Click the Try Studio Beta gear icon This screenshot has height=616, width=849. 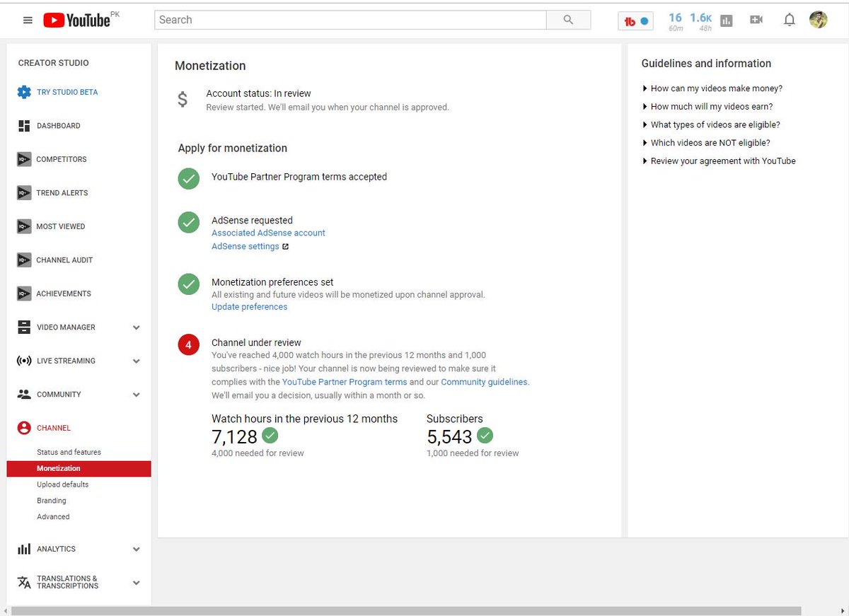click(24, 92)
